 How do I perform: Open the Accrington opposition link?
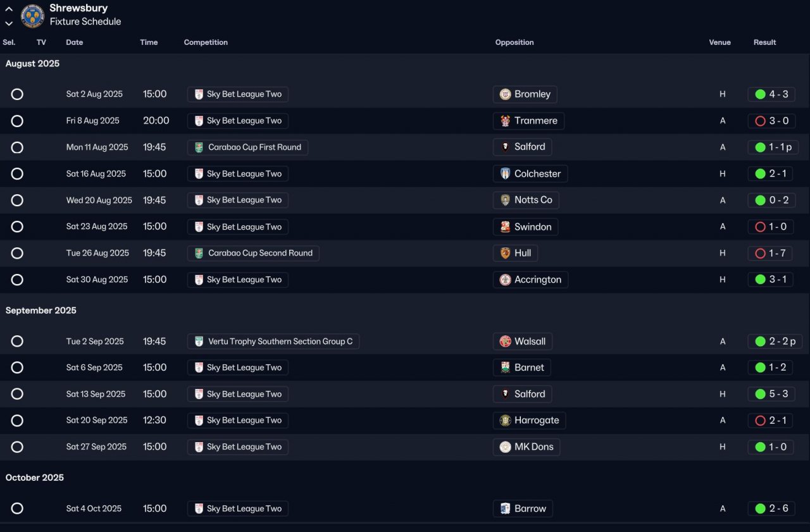click(537, 280)
